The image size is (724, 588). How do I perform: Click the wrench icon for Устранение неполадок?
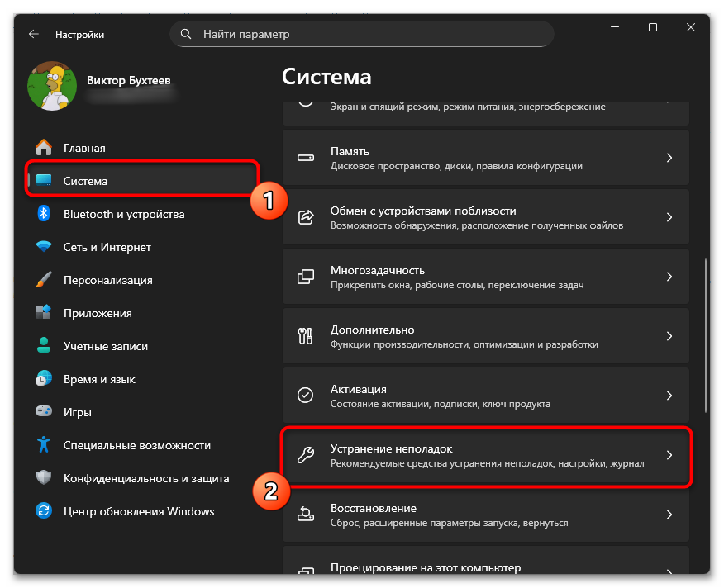306,454
